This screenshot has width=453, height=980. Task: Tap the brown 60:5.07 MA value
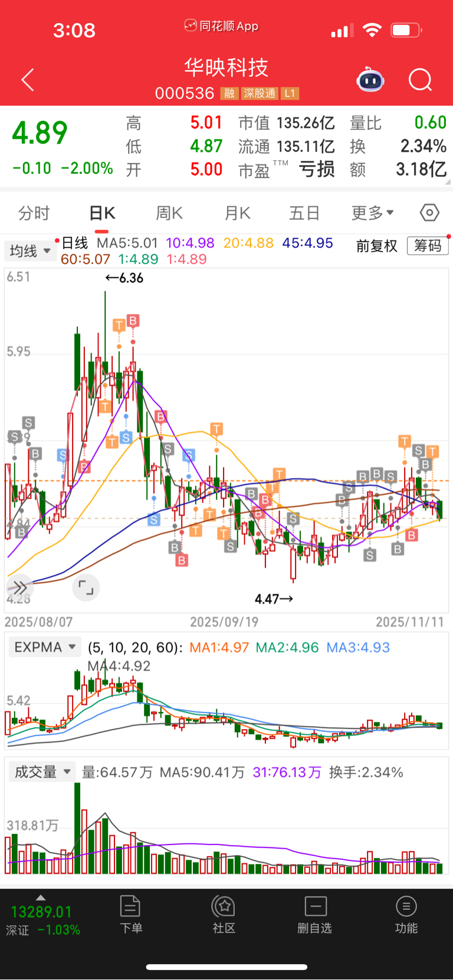click(86, 259)
